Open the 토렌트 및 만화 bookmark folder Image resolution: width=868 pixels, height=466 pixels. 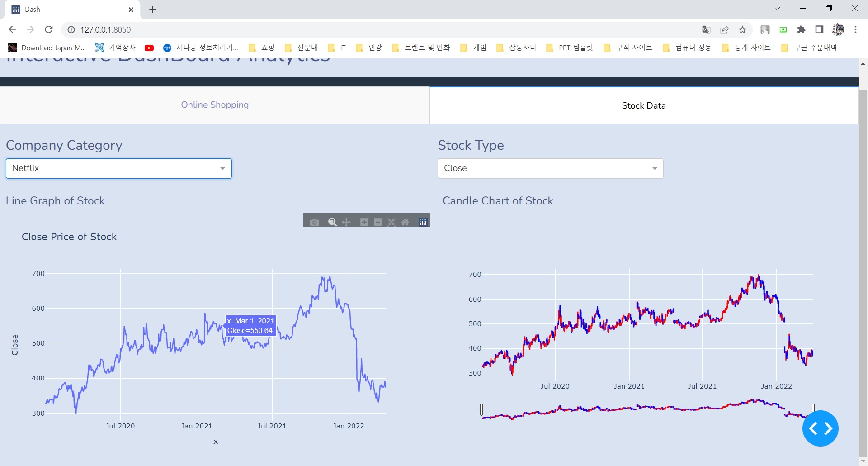point(421,48)
